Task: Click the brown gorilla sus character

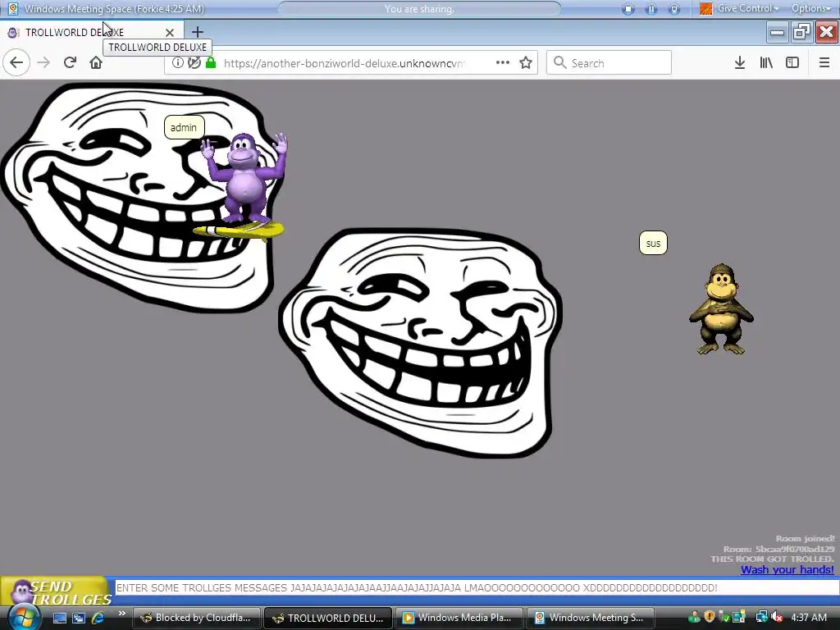Action: [721, 309]
